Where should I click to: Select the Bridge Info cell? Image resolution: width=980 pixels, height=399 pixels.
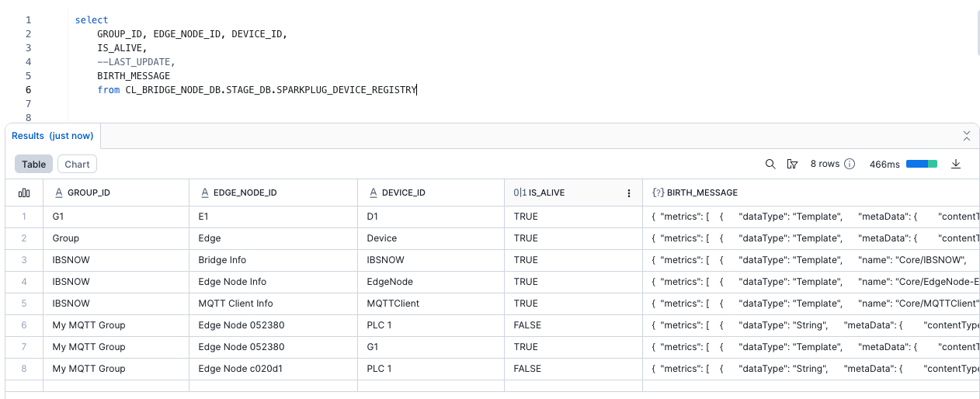click(x=222, y=260)
